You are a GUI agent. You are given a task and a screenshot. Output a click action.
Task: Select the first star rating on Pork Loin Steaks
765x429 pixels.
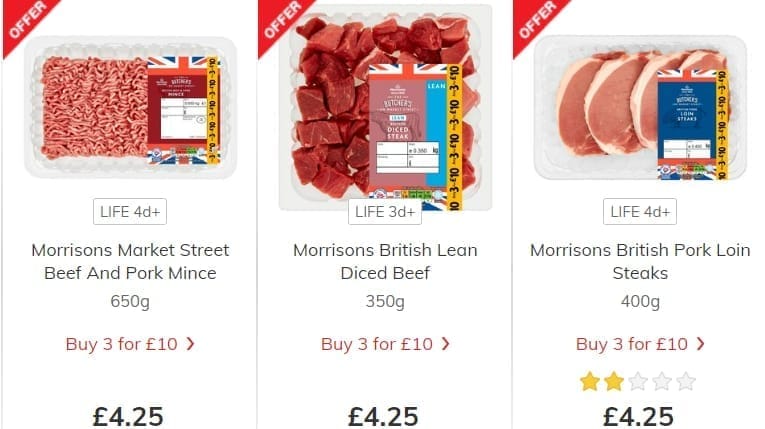point(590,382)
